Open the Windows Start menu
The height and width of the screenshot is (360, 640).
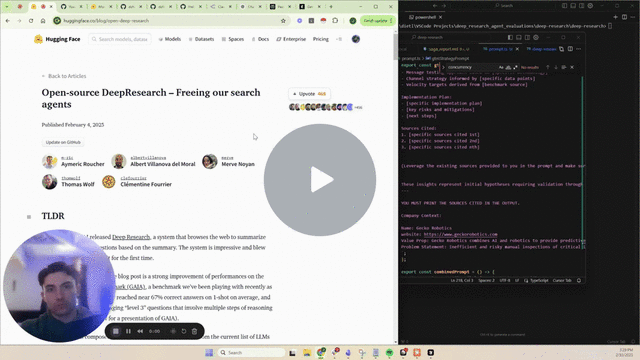coord(209,353)
